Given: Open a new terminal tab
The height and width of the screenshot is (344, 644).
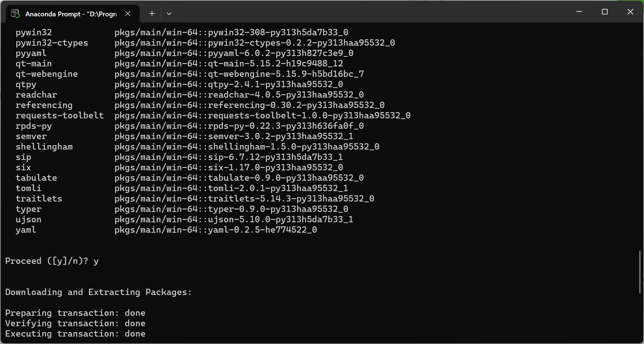Looking at the screenshot, I should pyautogui.click(x=152, y=14).
